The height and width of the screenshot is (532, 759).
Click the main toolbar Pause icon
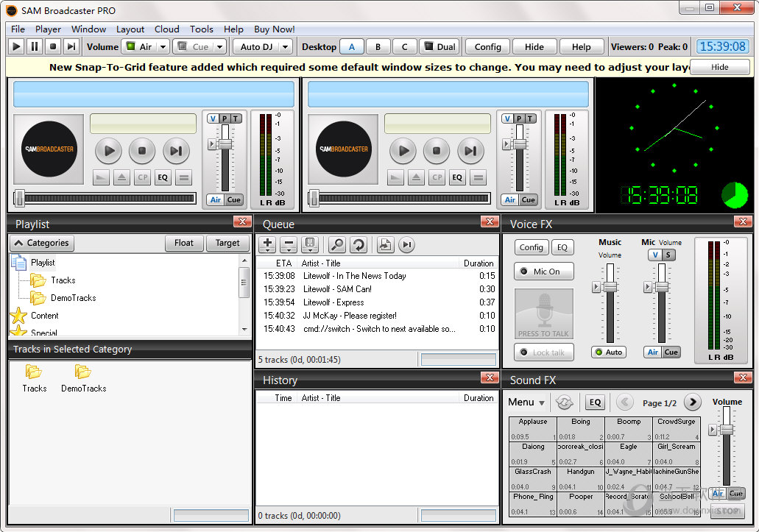(35, 47)
